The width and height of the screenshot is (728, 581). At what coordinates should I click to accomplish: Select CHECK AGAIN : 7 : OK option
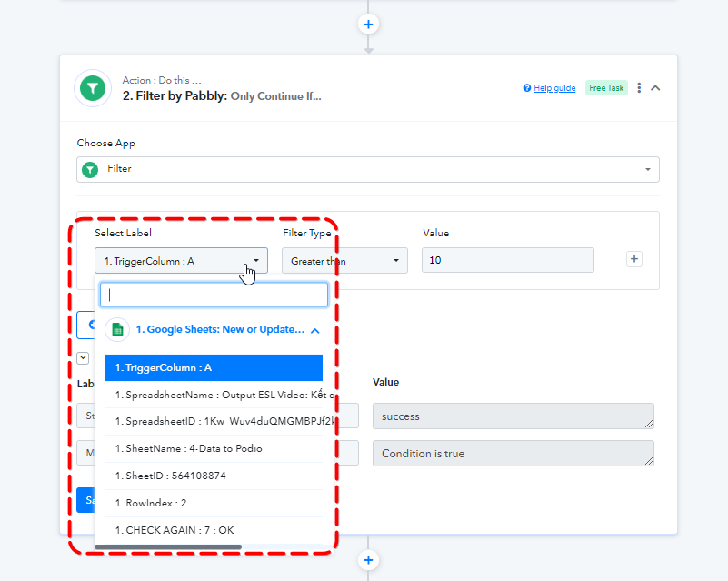tap(214, 530)
